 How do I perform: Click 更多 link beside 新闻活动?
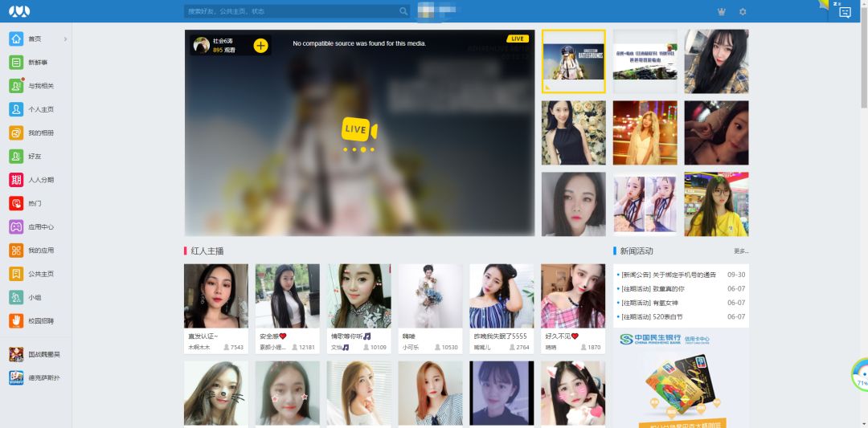740,251
